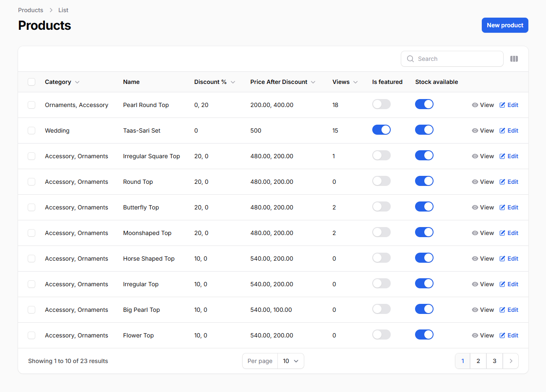The width and height of the screenshot is (546, 392).
Task: Click the eye View icon for Butterfly Top
Action: [x=475, y=207]
